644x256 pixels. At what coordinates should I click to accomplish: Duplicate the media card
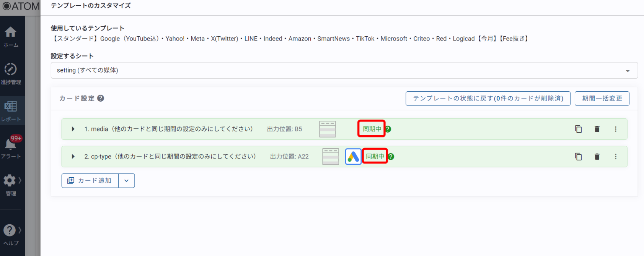[578, 129]
